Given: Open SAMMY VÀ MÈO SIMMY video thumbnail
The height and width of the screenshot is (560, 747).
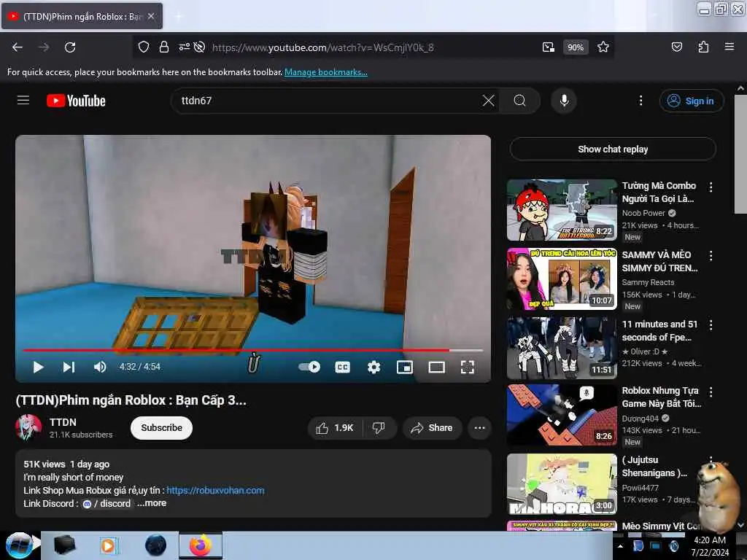Looking at the screenshot, I should click(562, 279).
